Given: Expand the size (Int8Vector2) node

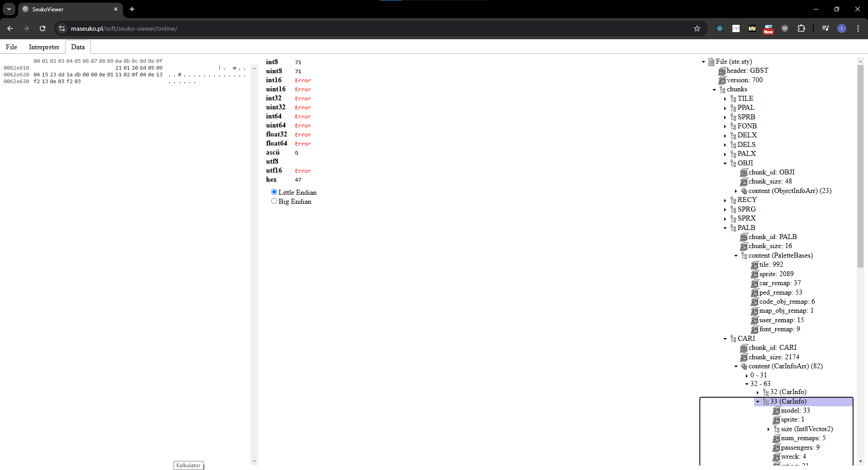Looking at the screenshot, I should (x=769, y=429).
